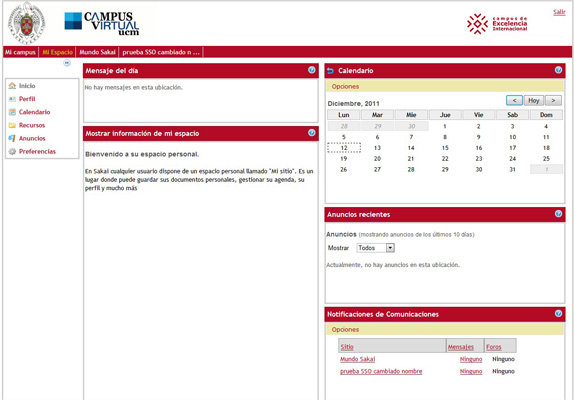Collapse the left navigation sidebar toggle
574x400 pixels.
point(67,63)
